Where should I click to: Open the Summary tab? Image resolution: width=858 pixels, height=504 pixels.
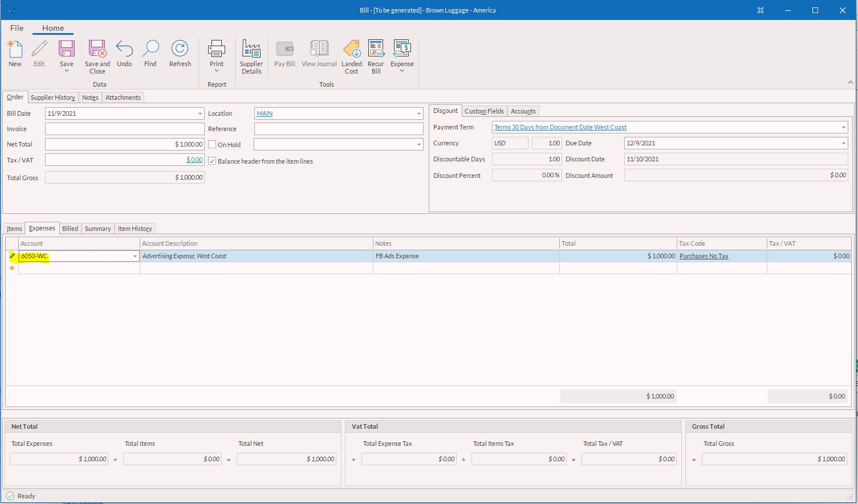point(97,229)
